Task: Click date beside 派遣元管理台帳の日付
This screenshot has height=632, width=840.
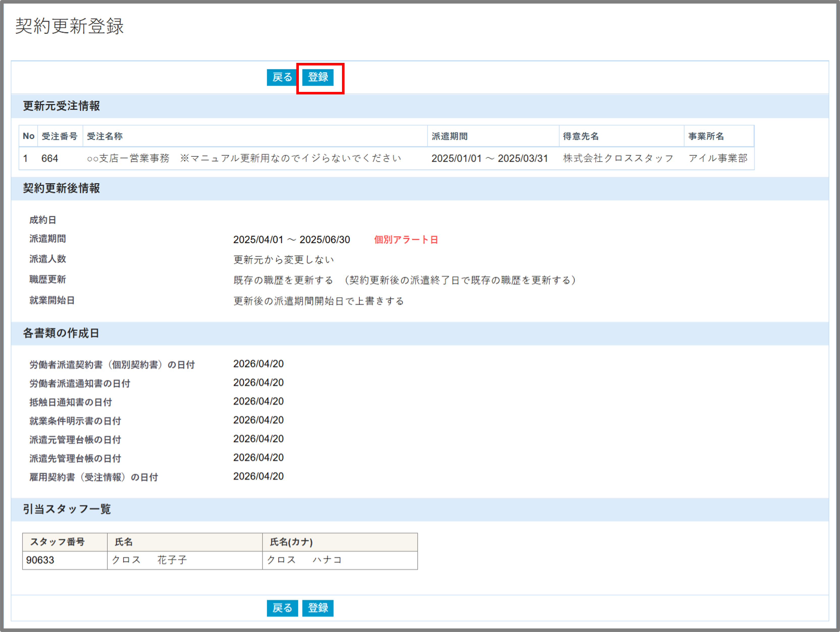Action: point(258,439)
